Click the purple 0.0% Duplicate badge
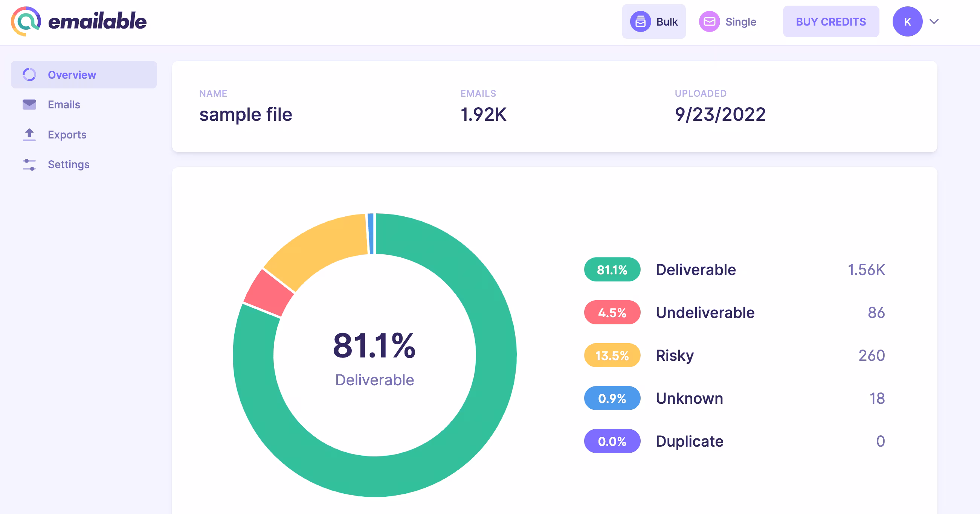Viewport: 980px width, 514px height. (x=612, y=441)
